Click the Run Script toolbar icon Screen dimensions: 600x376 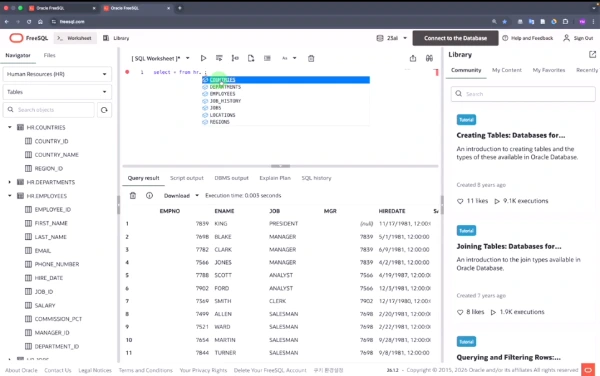click(x=219, y=58)
